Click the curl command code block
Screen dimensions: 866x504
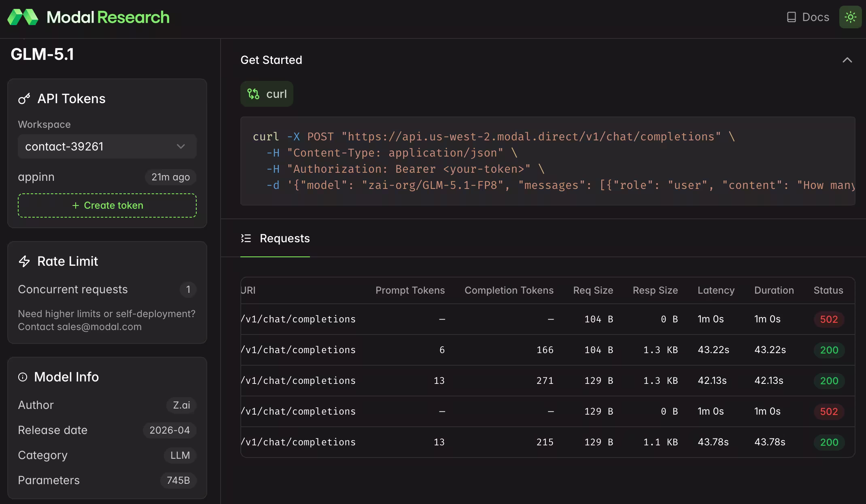[x=547, y=161]
